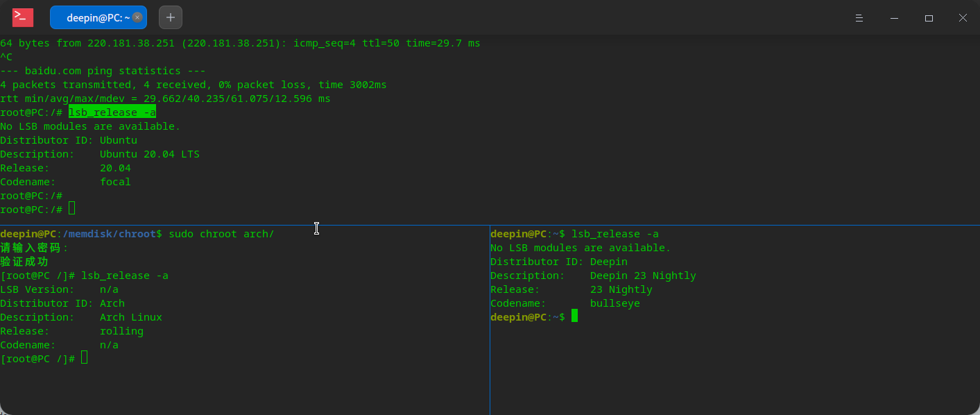Image resolution: width=980 pixels, height=415 pixels.
Task: Close the deepin@PC tab
Action: click(137, 17)
